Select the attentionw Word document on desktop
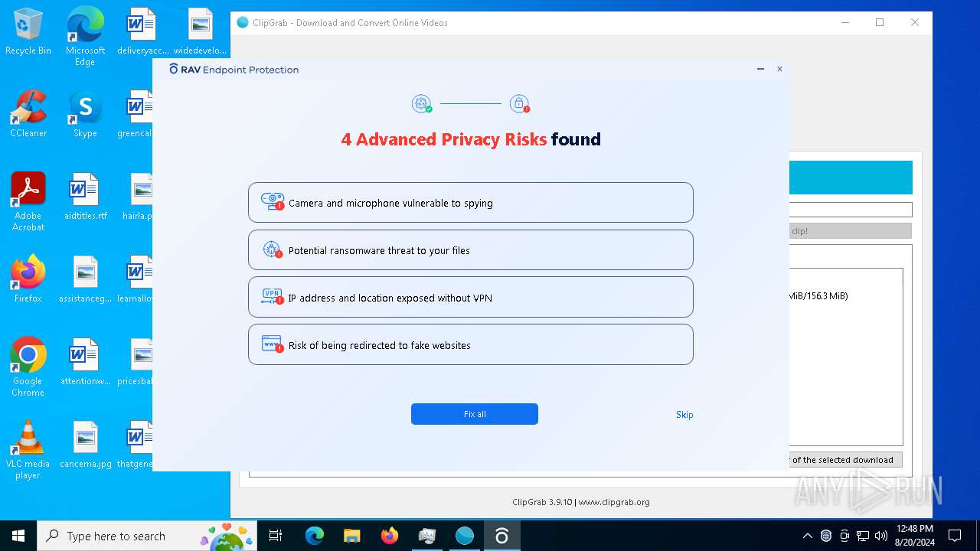 pyautogui.click(x=85, y=362)
